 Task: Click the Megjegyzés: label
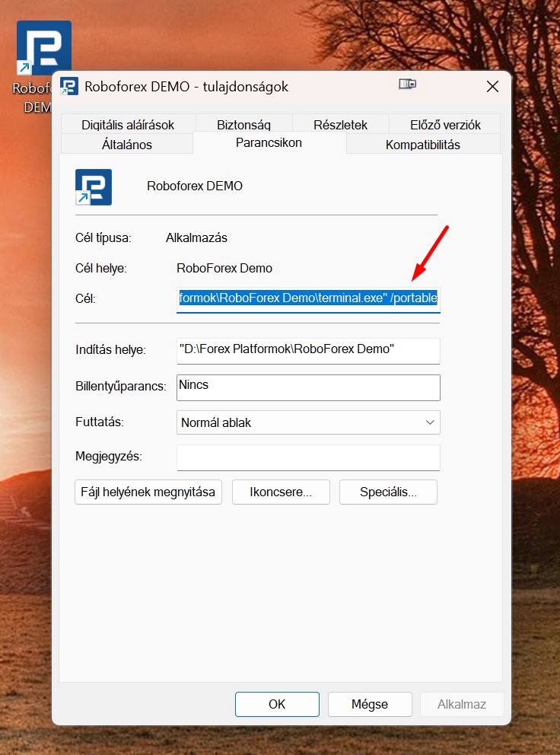coord(109,457)
